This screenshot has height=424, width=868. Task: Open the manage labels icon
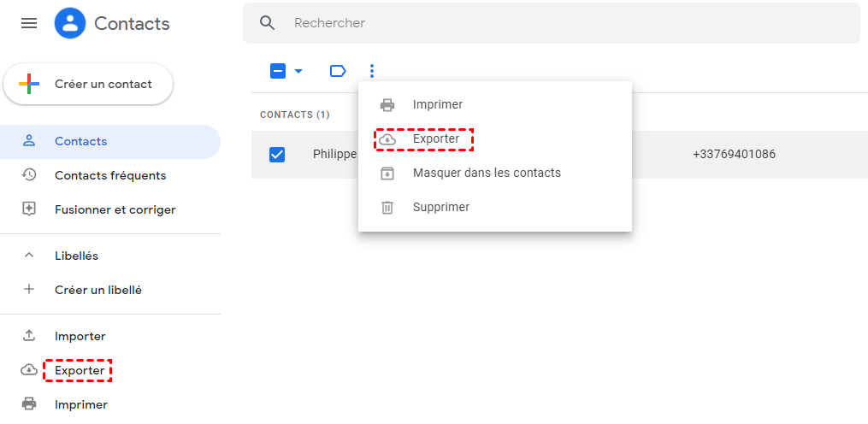[338, 71]
